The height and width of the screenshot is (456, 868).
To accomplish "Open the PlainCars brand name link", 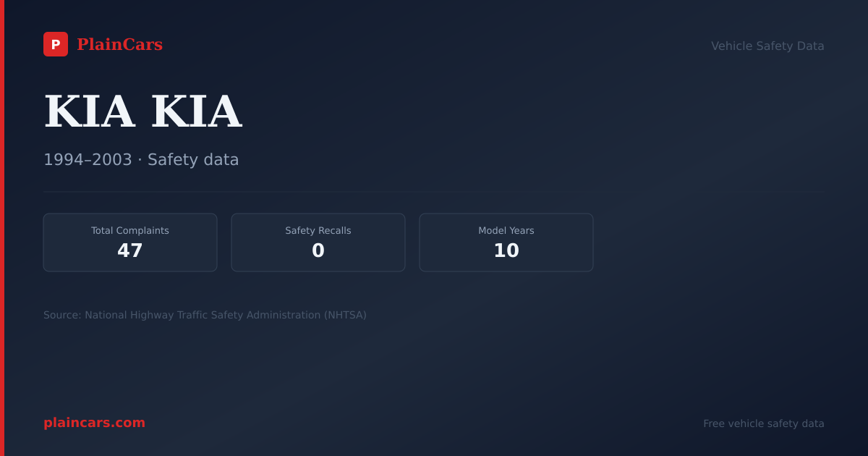I will (x=119, y=45).
